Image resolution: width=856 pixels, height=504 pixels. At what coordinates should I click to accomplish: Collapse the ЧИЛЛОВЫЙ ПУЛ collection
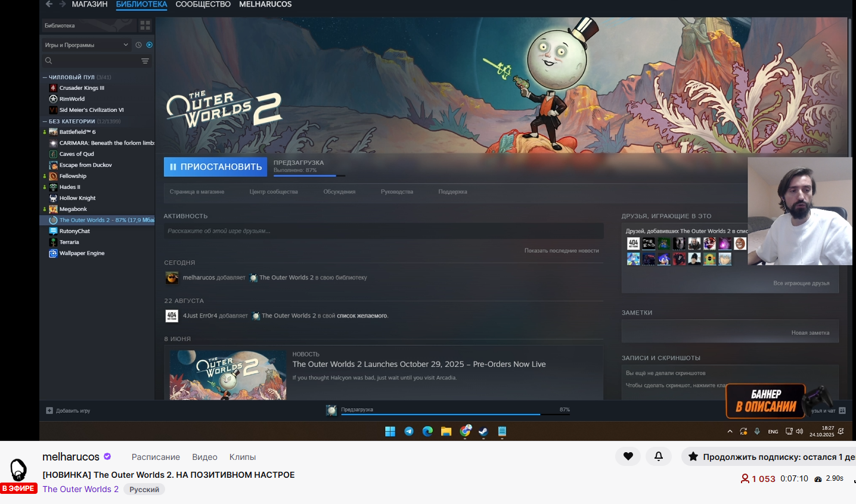coord(45,77)
